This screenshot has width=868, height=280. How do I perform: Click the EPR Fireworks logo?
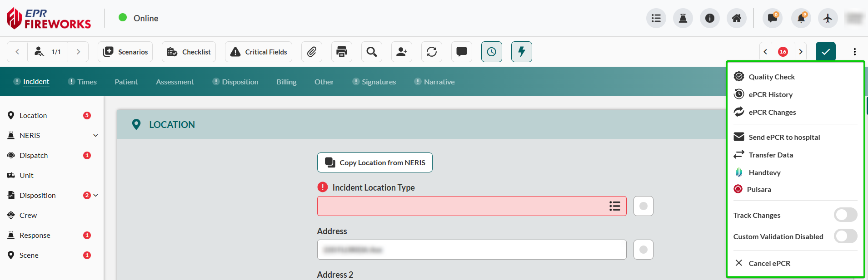49,18
